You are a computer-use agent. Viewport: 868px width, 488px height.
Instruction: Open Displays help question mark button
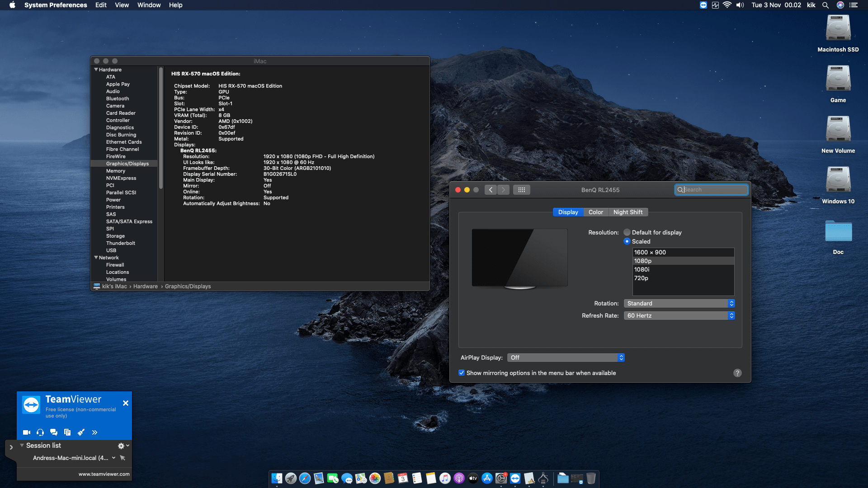pyautogui.click(x=737, y=373)
